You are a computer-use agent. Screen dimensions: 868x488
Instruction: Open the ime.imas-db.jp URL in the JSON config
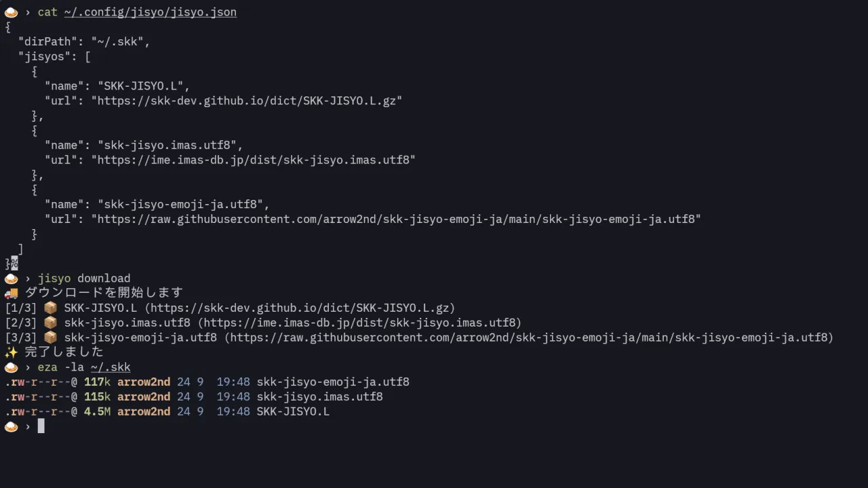254,160
